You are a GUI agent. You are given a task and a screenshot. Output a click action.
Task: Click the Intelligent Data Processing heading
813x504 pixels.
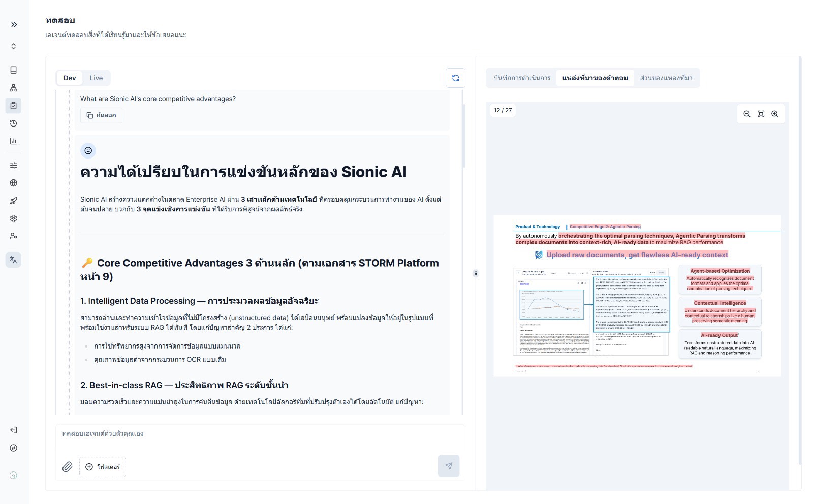[199, 301]
